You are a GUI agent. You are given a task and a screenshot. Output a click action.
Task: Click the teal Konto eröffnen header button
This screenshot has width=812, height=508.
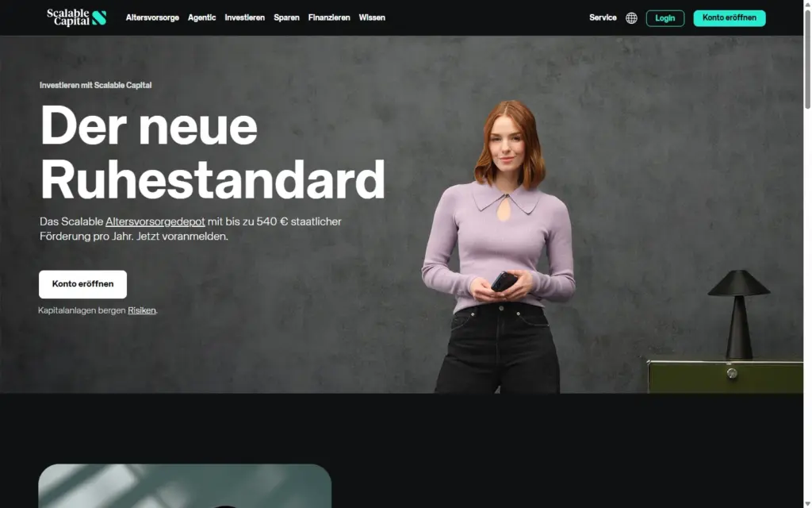point(730,18)
